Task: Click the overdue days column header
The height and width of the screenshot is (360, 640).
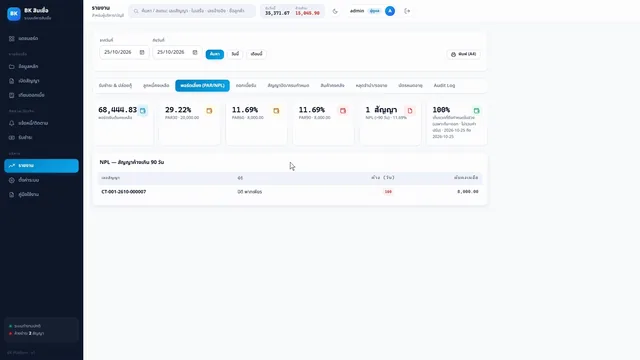Action: pyautogui.click(x=383, y=178)
